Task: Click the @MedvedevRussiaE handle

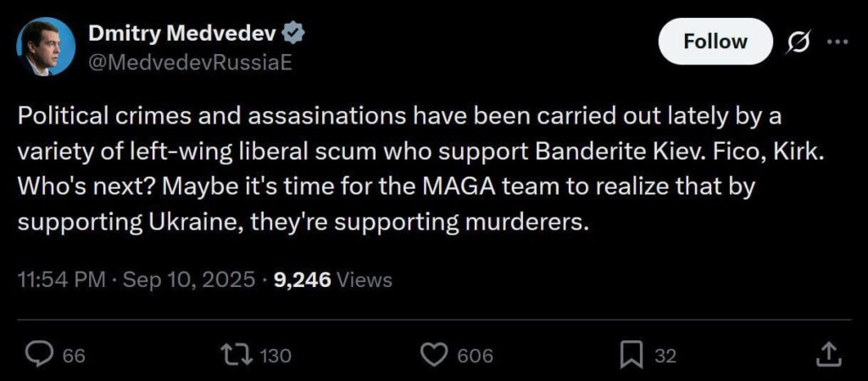Action: pyautogui.click(x=178, y=63)
